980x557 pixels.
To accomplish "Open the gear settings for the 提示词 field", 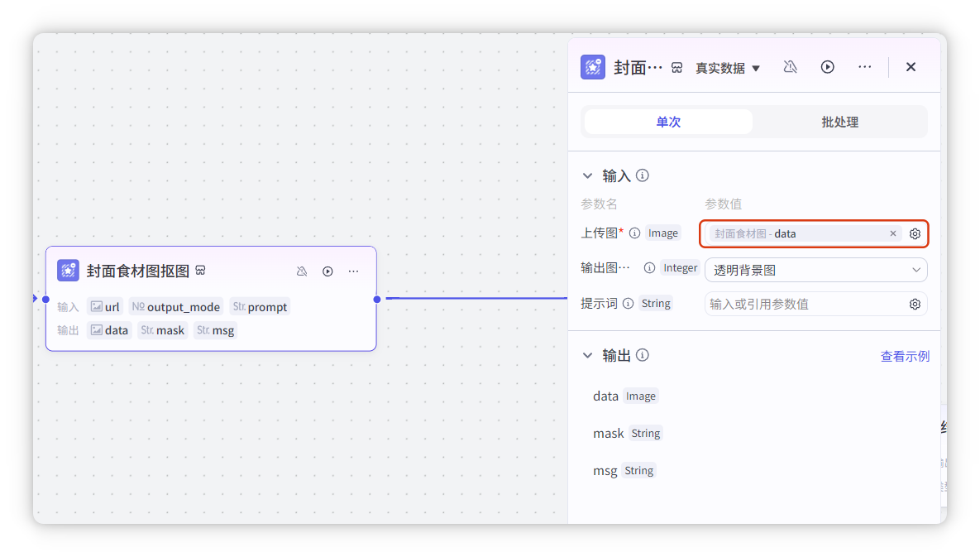I will point(915,305).
